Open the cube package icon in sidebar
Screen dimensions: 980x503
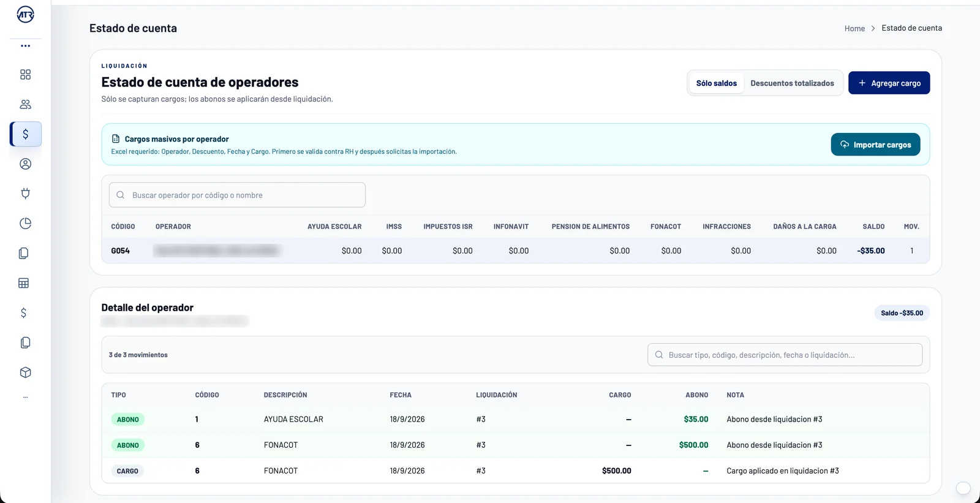click(x=25, y=373)
